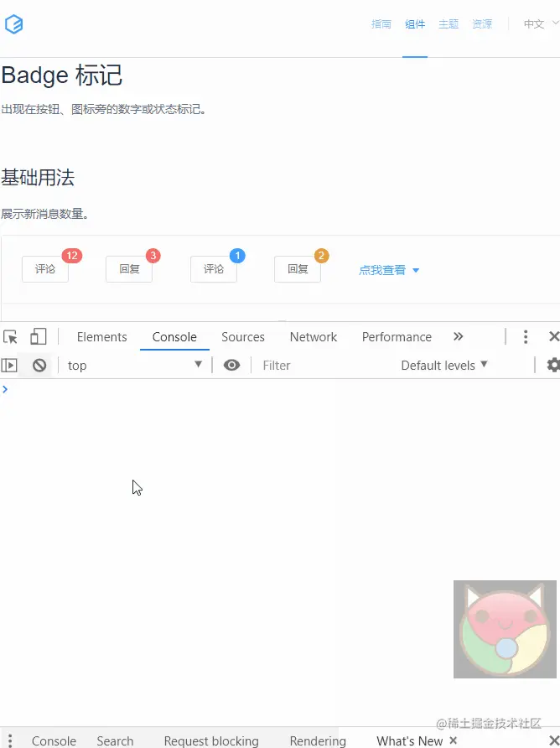Click the orange 2 badge
The image size is (560, 748).
pos(322,256)
